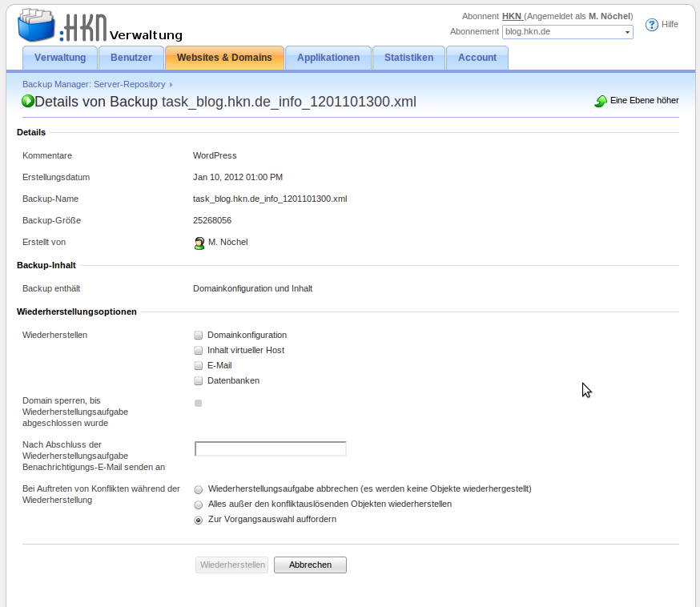
Task: Select 'Zur Vorgangsauswahl auffordern' radio button
Action: [199, 520]
